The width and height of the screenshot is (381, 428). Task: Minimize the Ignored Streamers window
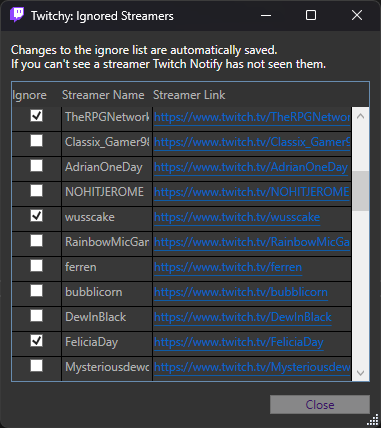[266, 15]
